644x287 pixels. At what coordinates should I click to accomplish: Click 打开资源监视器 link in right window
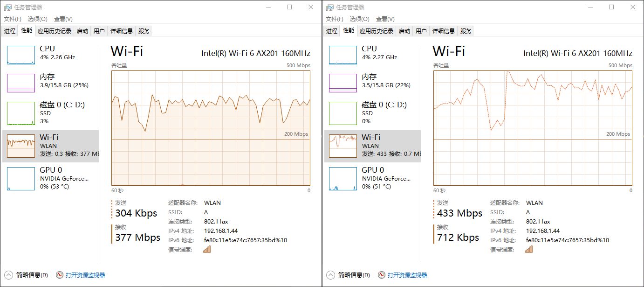(x=407, y=275)
